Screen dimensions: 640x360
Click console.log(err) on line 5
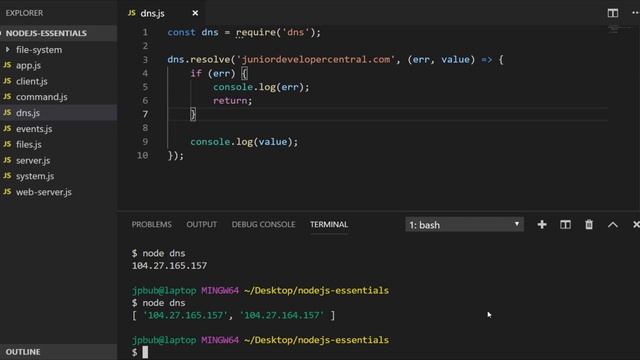(x=261, y=87)
